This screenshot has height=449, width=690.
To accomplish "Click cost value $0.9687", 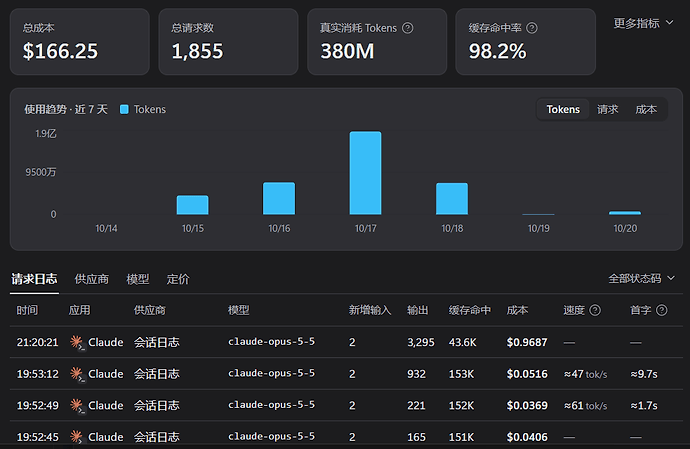I will (x=527, y=342).
